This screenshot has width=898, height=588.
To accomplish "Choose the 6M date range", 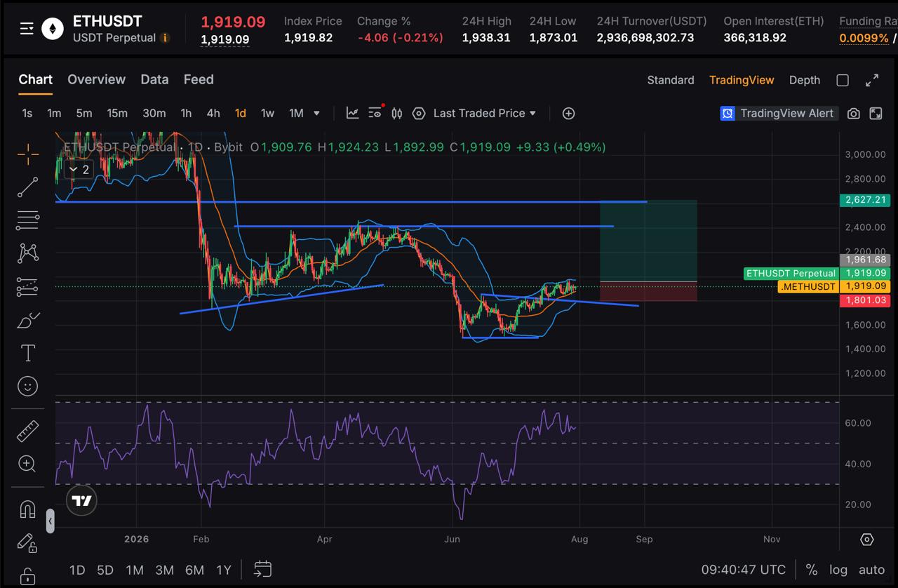I will (x=194, y=570).
